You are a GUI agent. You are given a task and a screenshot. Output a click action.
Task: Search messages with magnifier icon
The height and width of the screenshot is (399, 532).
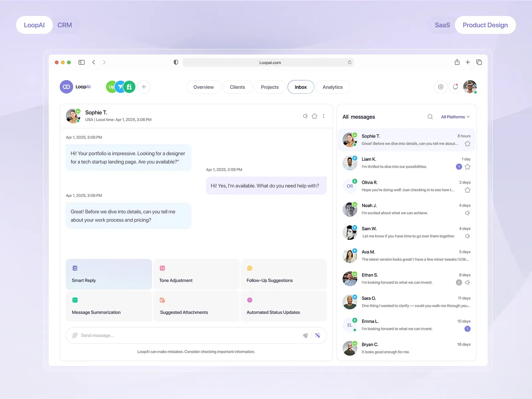430,117
